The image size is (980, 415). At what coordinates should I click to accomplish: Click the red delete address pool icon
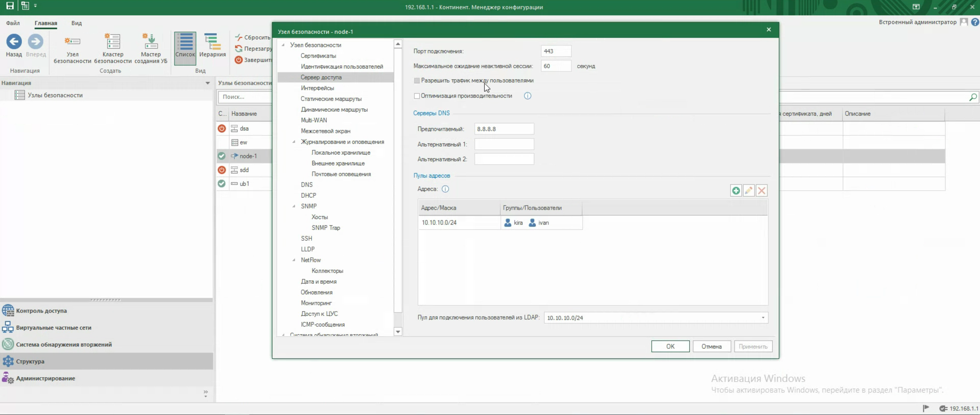tap(761, 191)
